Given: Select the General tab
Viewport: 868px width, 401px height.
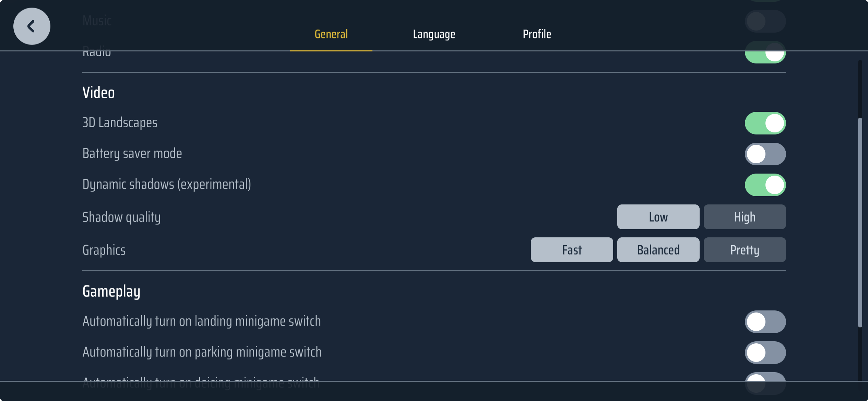Looking at the screenshot, I should click(x=331, y=34).
